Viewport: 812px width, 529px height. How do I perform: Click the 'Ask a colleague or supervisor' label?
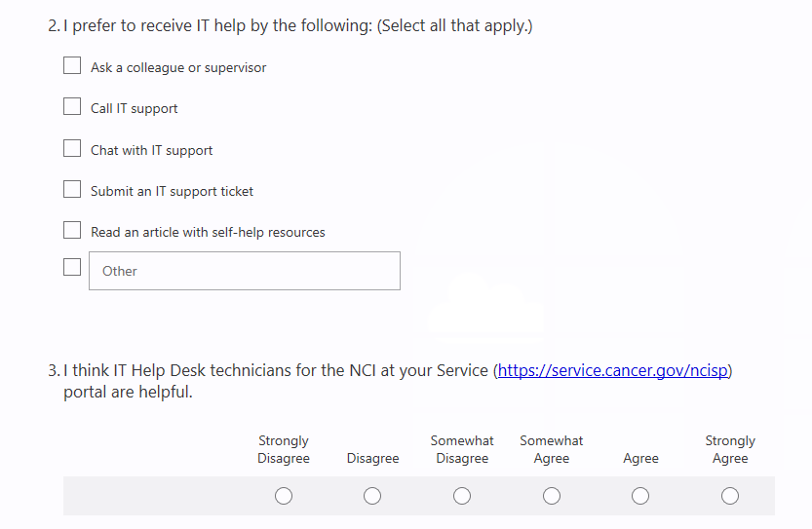(x=178, y=67)
